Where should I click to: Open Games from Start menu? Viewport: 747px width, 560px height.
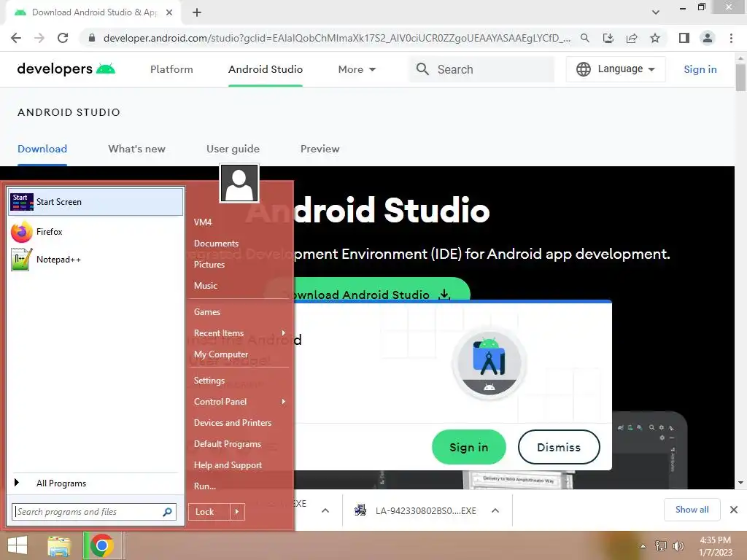[206, 312]
